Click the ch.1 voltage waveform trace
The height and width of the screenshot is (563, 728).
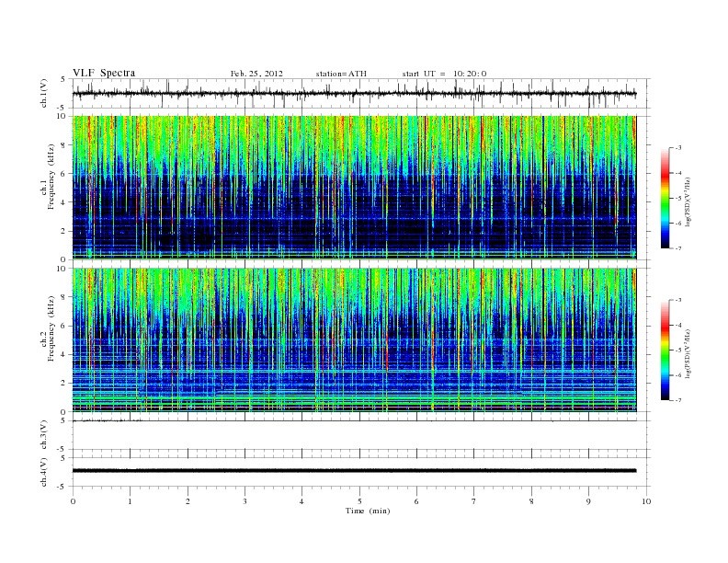point(354,93)
